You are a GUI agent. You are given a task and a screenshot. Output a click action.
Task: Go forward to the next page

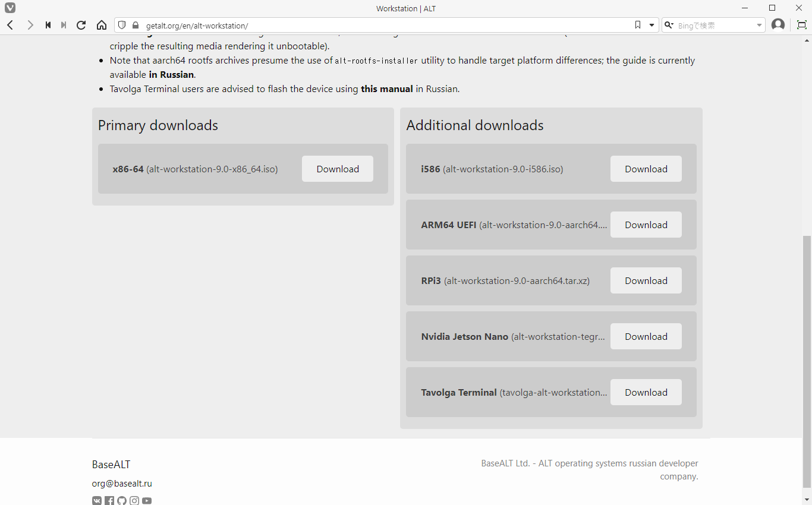pyautogui.click(x=30, y=25)
